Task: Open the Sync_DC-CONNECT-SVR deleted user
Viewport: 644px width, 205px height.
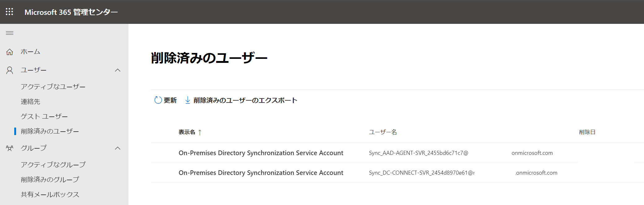Action: click(261, 173)
